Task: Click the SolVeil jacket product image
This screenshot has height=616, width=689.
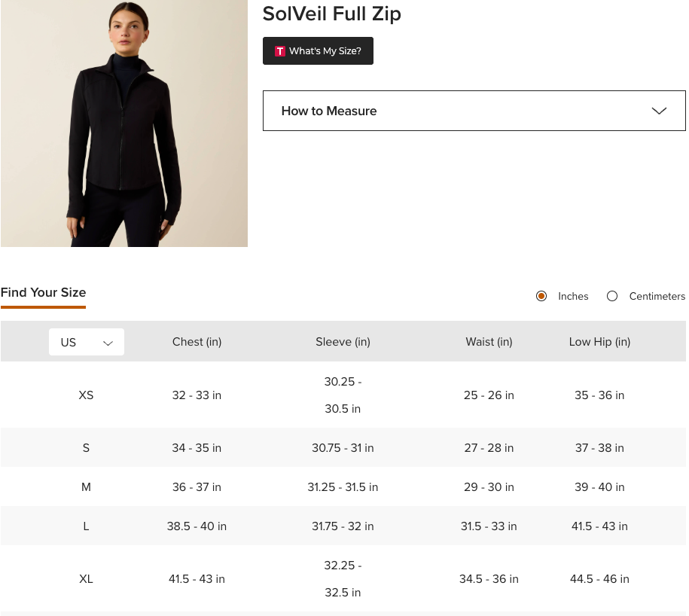Action: 124,124
